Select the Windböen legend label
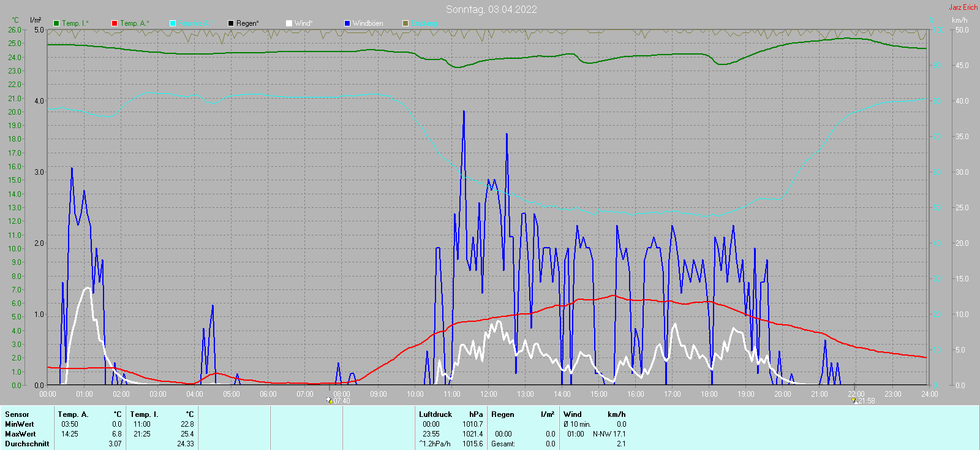This screenshot has width=980, height=450. tap(368, 23)
